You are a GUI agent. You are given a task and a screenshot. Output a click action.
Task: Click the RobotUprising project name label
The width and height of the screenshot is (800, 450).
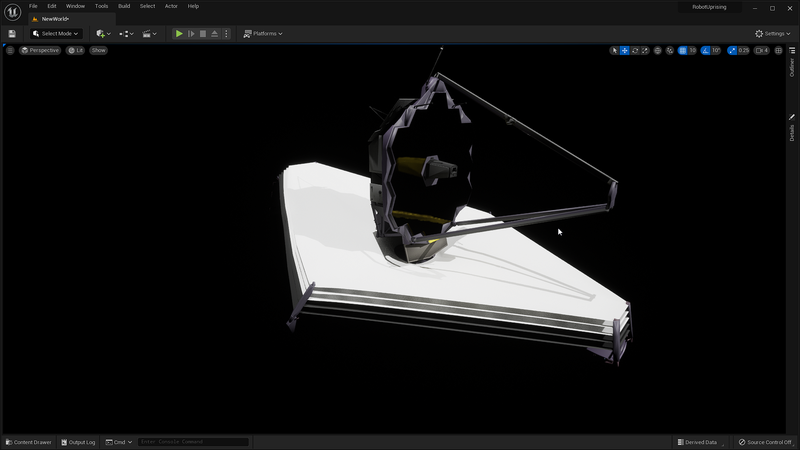coord(709,7)
